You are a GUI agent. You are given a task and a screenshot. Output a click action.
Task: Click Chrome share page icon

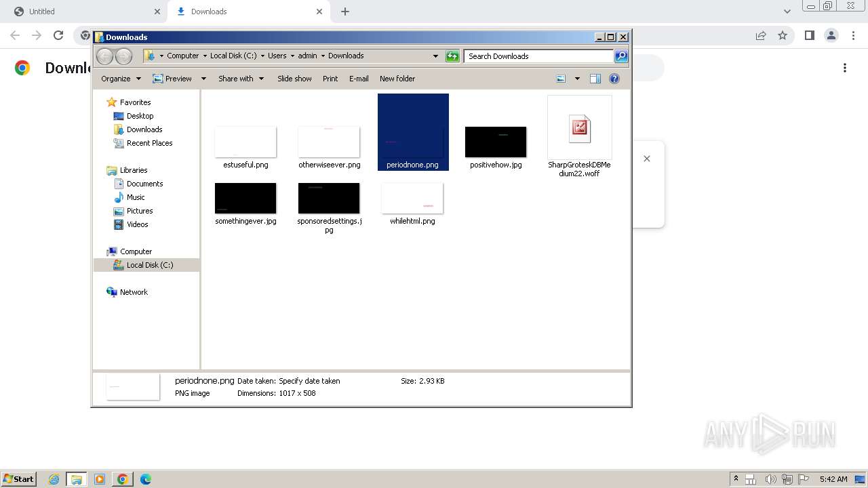[x=761, y=35]
